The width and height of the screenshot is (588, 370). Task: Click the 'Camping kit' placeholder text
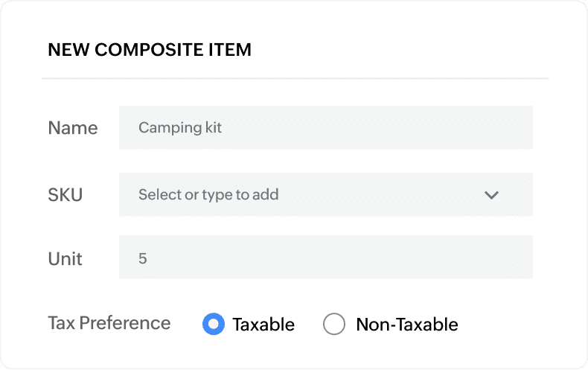click(x=180, y=127)
